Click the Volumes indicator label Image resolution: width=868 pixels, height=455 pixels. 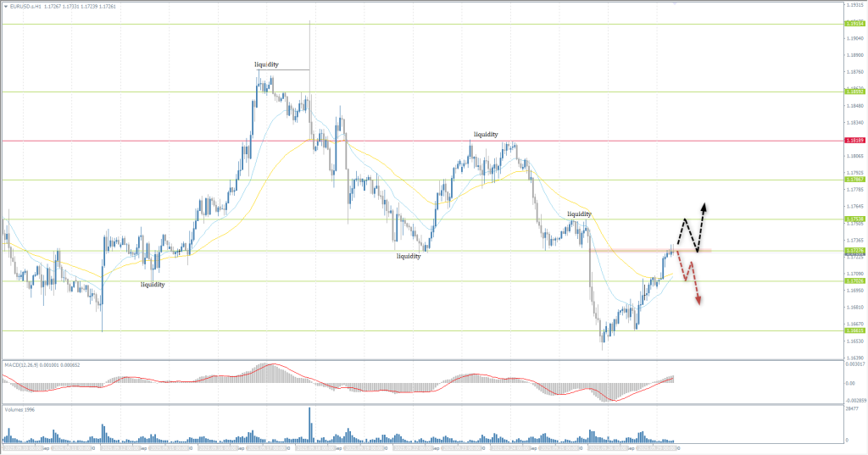click(x=21, y=409)
